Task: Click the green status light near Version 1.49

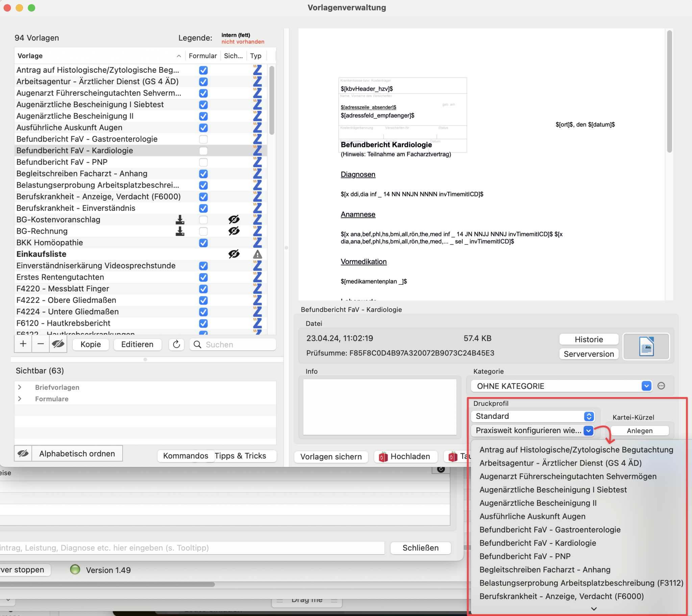Action: [x=75, y=570]
